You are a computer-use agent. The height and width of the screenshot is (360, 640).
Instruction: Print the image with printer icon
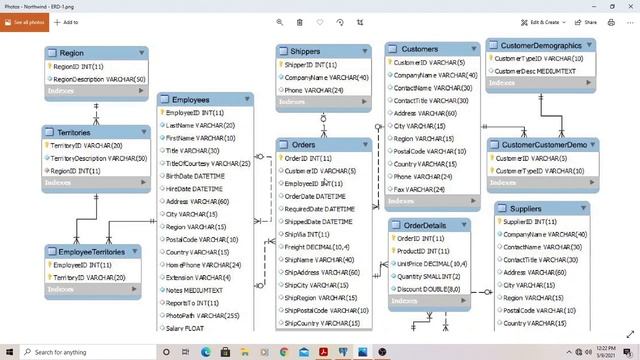pyautogui.click(x=611, y=22)
